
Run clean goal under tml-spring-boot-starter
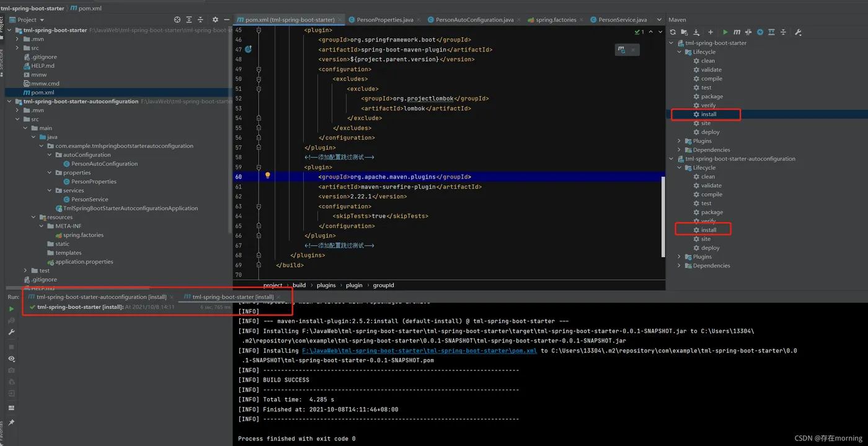point(707,61)
